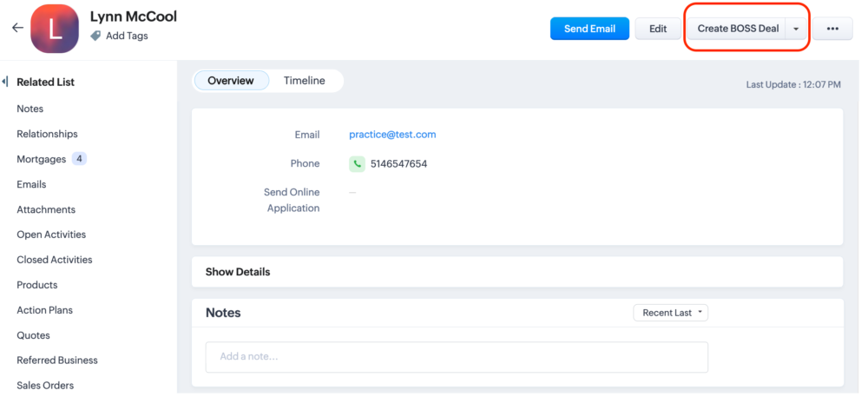Click Add Tags link under name
The height and width of the screenshot is (397, 868).
point(127,36)
